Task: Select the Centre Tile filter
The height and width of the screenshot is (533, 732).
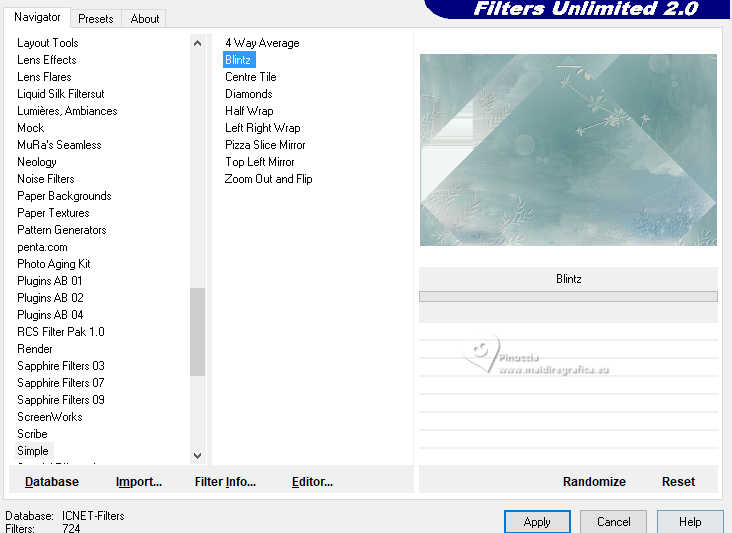Action: tap(251, 77)
